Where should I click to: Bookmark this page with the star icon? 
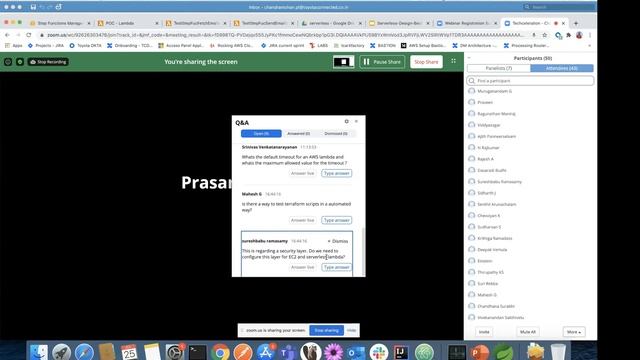click(544, 35)
